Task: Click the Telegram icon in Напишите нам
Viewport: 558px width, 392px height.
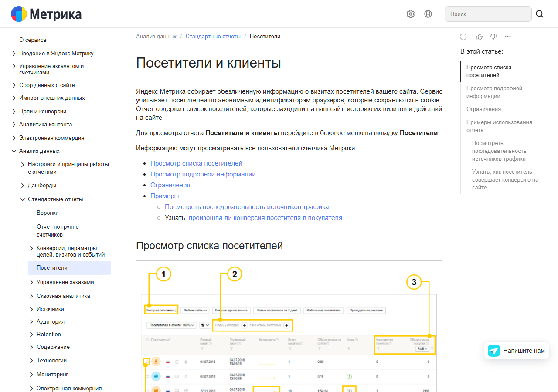Action: [x=494, y=351]
